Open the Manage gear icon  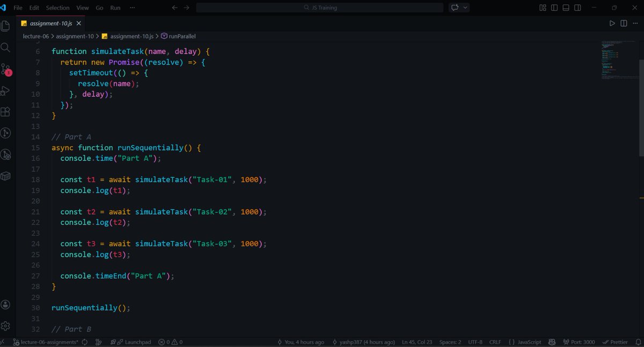click(5, 326)
